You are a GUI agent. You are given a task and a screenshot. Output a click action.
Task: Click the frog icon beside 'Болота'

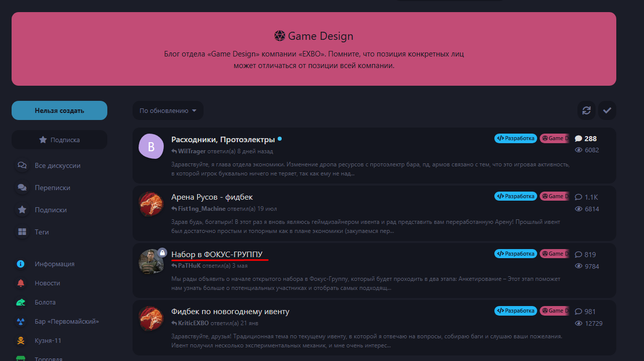point(21,302)
